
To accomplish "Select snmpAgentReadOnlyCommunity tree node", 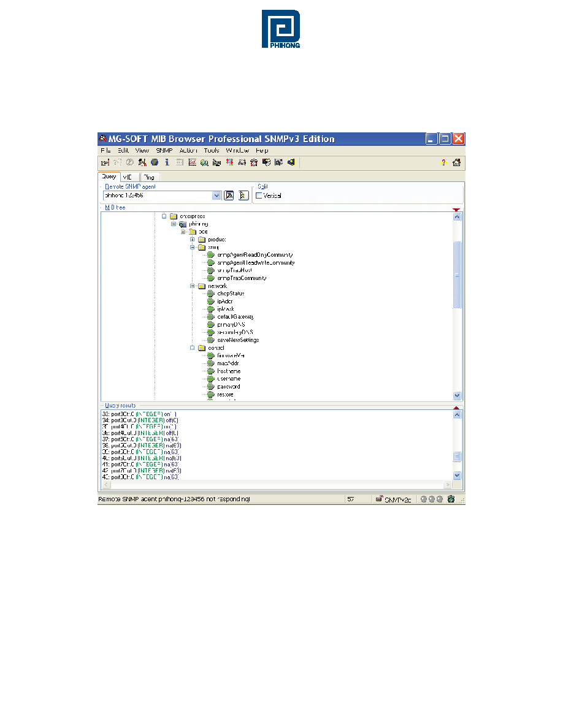I will 255,255.
